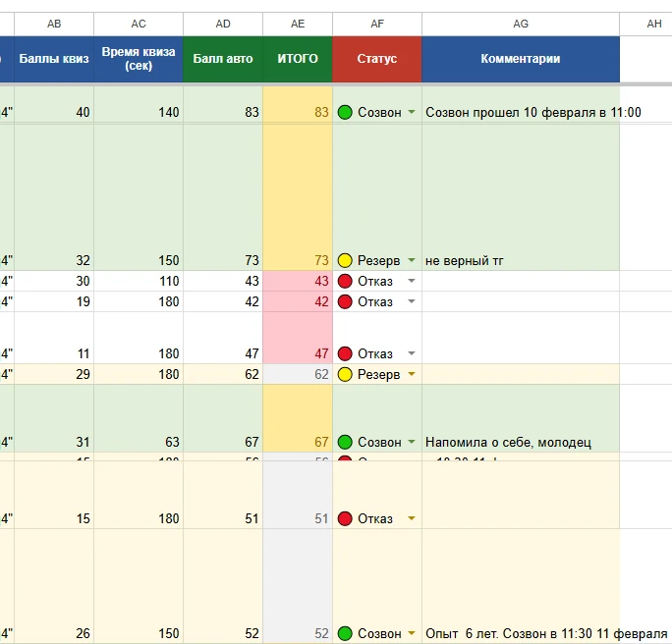Click red status dot in the 51 row
672x644 pixels.
pyautogui.click(x=345, y=518)
